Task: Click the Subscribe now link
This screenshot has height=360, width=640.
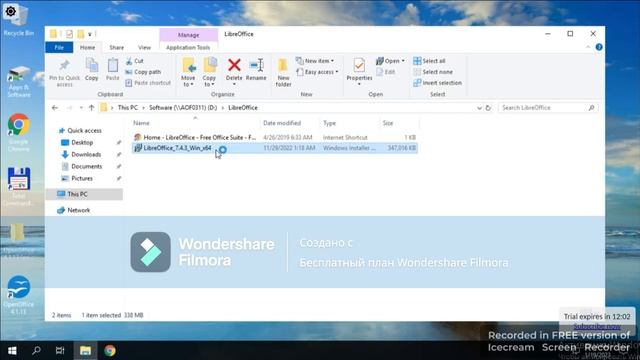Action: (x=597, y=327)
